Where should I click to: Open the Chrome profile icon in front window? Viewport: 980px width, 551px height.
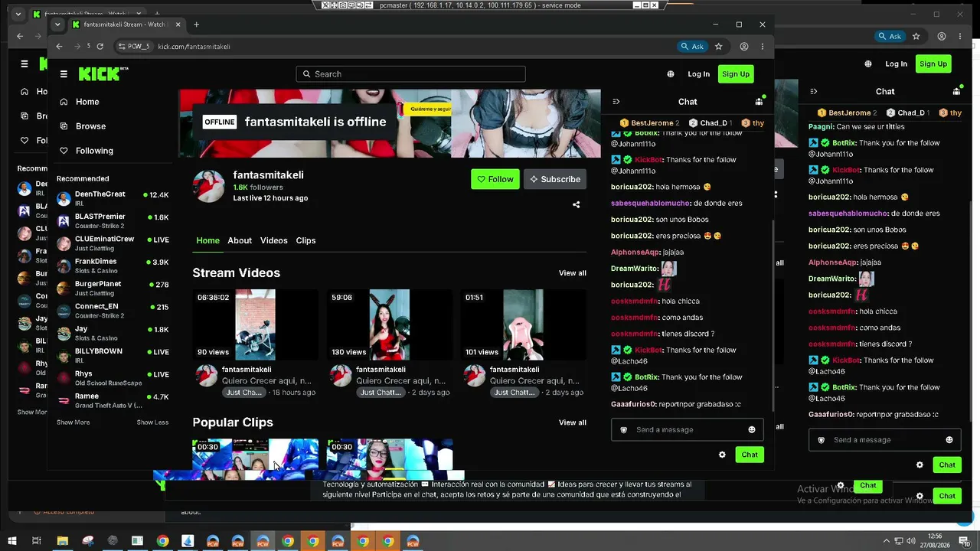(743, 47)
